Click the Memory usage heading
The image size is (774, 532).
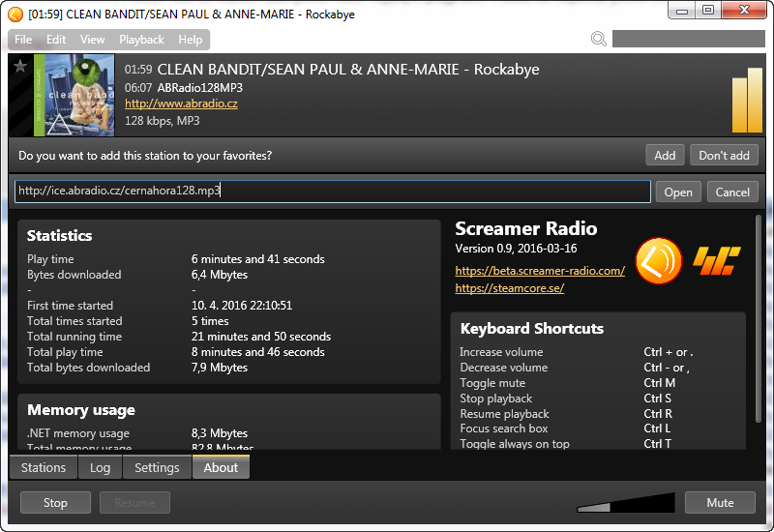81,410
